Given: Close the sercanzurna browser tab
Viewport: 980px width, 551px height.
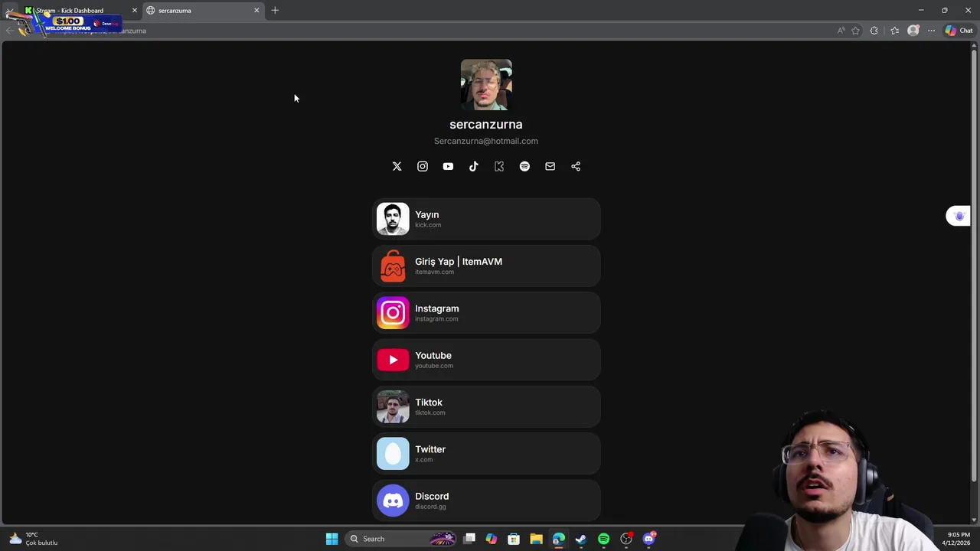Looking at the screenshot, I should point(256,10).
